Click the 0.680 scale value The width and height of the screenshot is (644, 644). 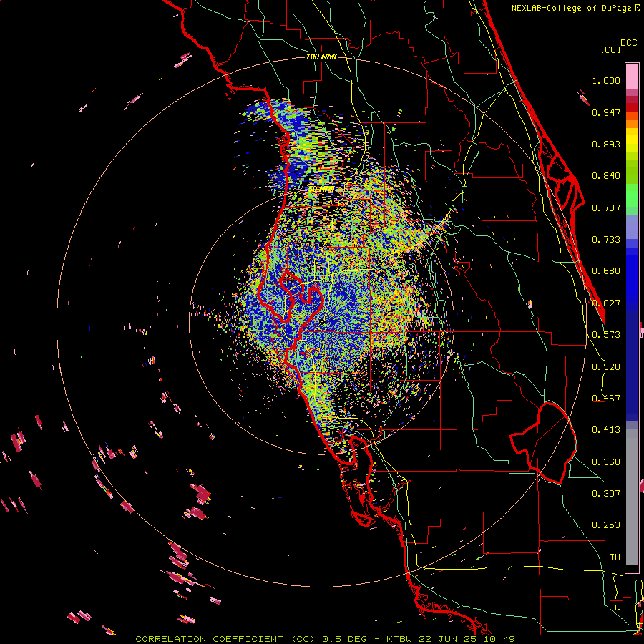(606, 271)
